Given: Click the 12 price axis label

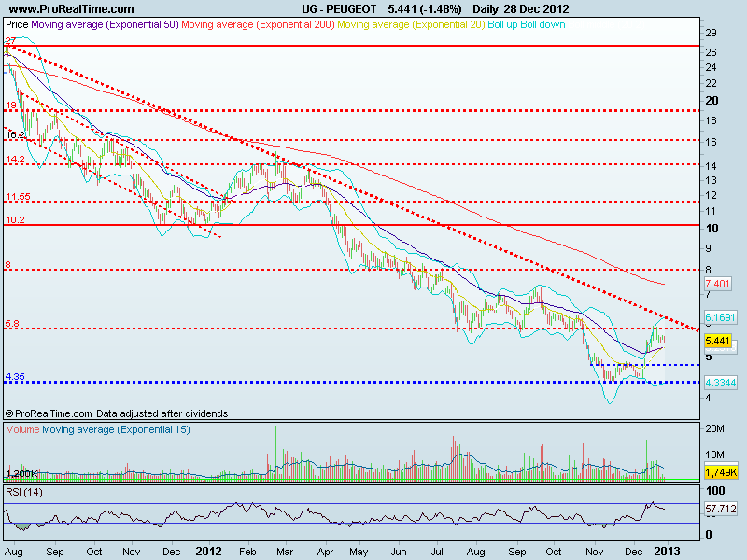Looking at the screenshot, I should (x=711, y=195).
